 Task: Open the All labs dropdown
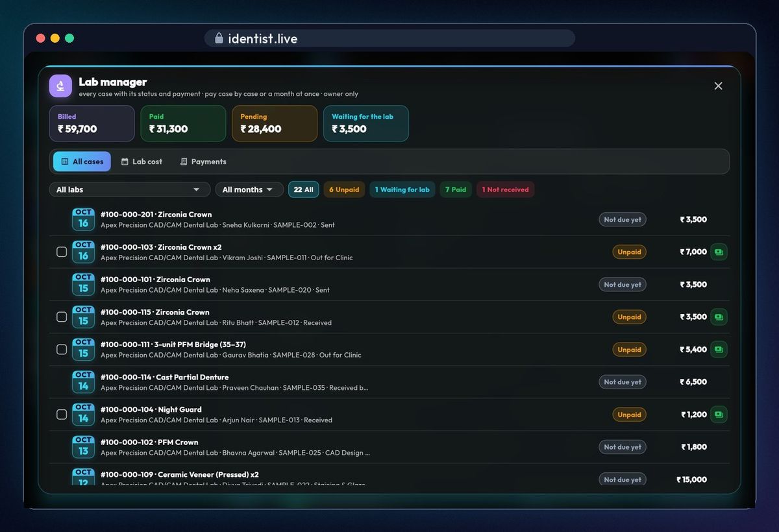click(x=130, y=189)
